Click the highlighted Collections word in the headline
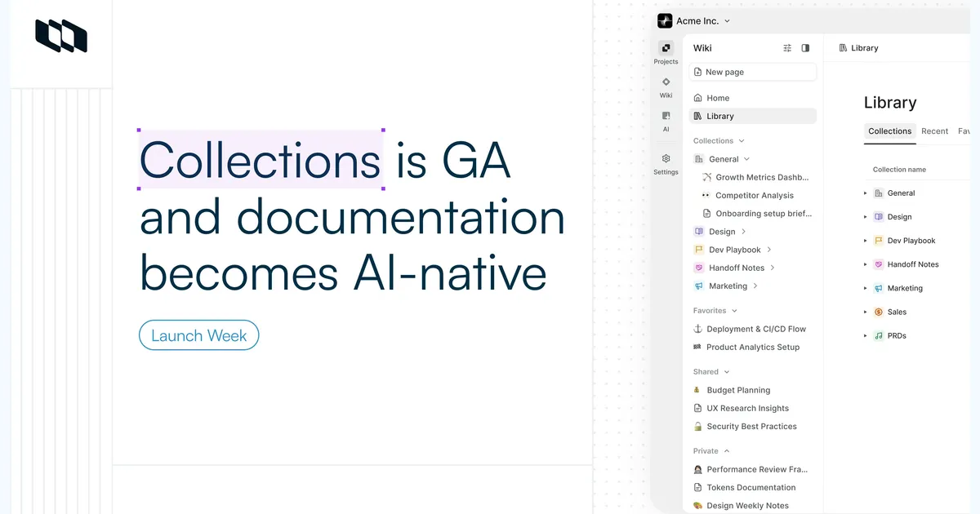 [x=261, y=159]
